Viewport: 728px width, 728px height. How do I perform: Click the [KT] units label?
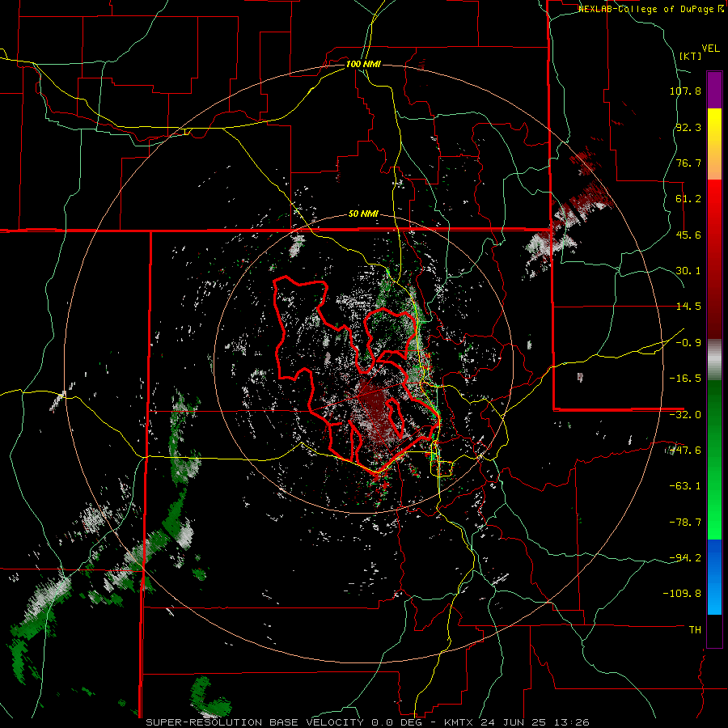pyautogui.click(x=690, y=56)
